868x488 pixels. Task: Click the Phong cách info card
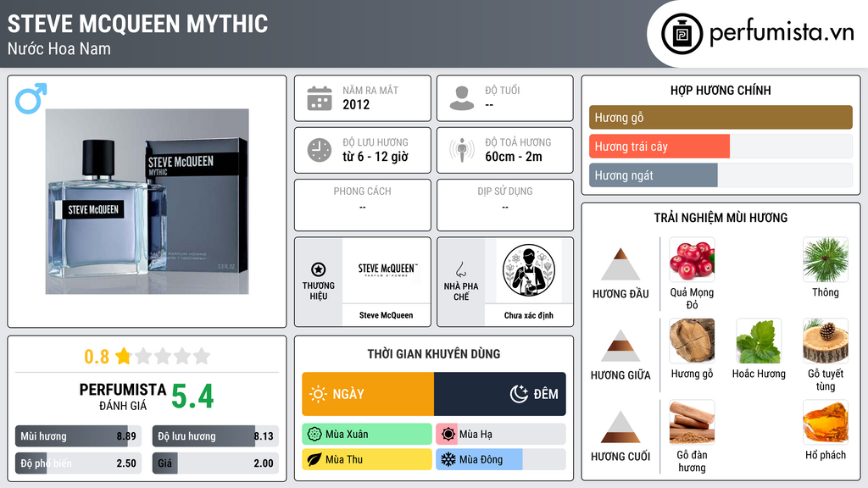(363, 205)
